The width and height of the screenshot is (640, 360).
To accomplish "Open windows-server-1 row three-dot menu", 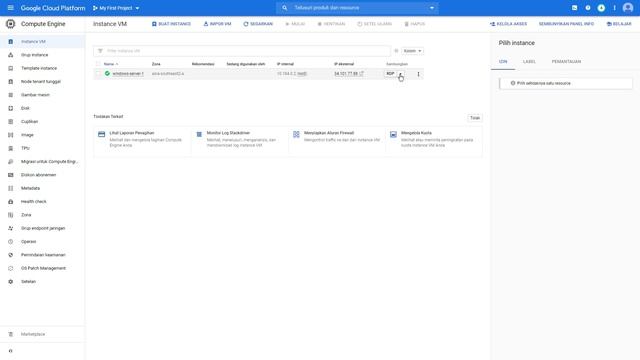I will [418, 74].
